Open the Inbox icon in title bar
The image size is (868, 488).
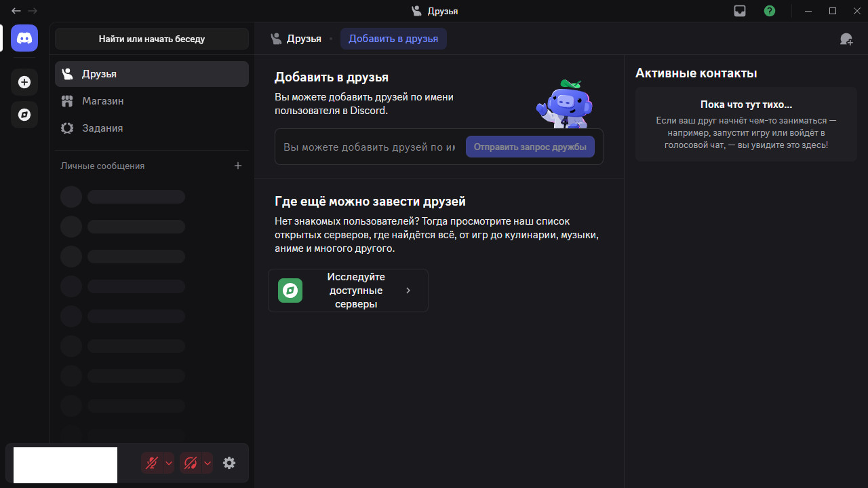tap(740, 11)
